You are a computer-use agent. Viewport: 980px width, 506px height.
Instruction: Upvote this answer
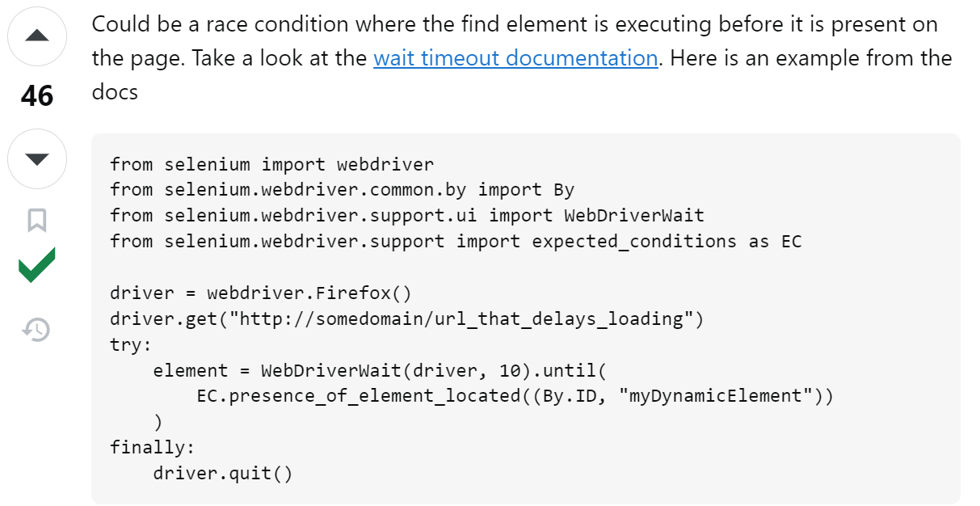pyautogui.click(x=37, y=36)
